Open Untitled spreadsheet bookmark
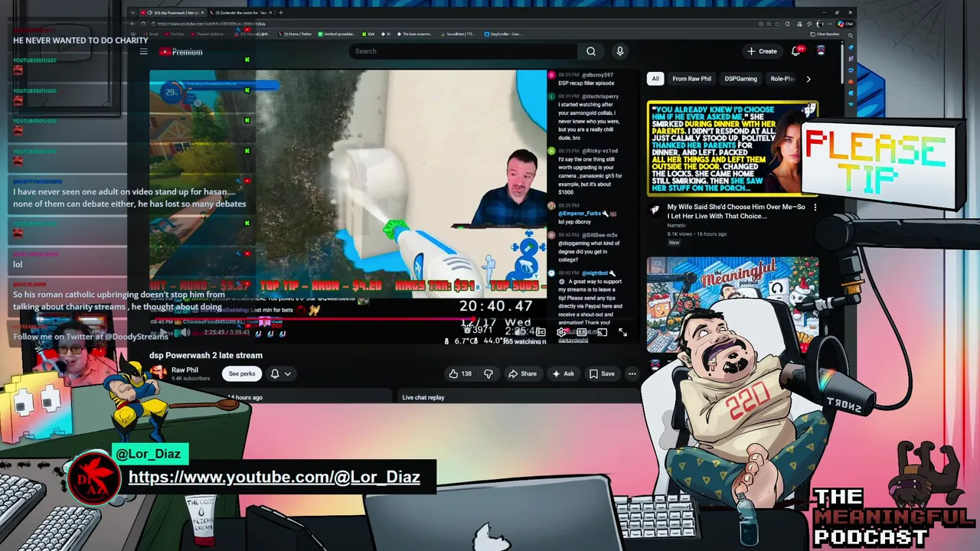 tap(337, 34)
